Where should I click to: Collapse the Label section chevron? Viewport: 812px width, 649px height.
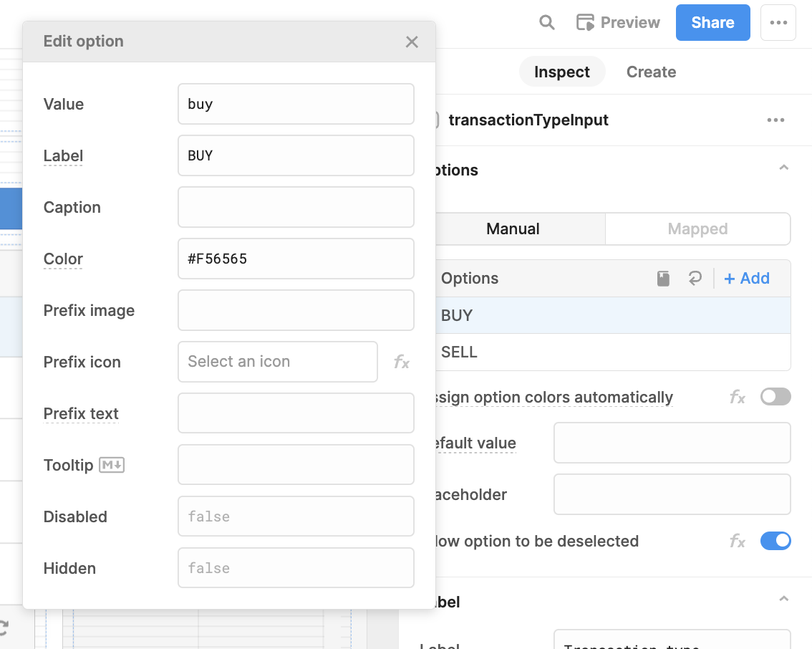[x=783, y=599]
